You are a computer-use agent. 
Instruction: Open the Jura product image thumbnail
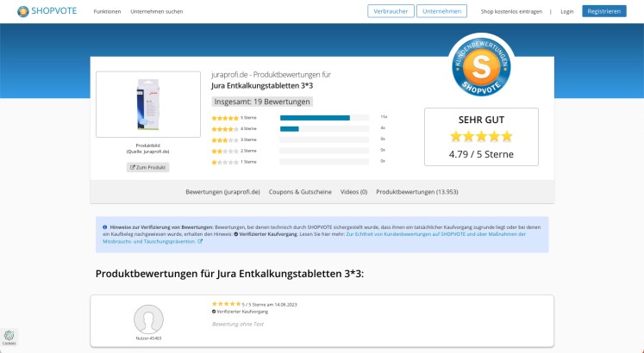[x=148, y=104]
